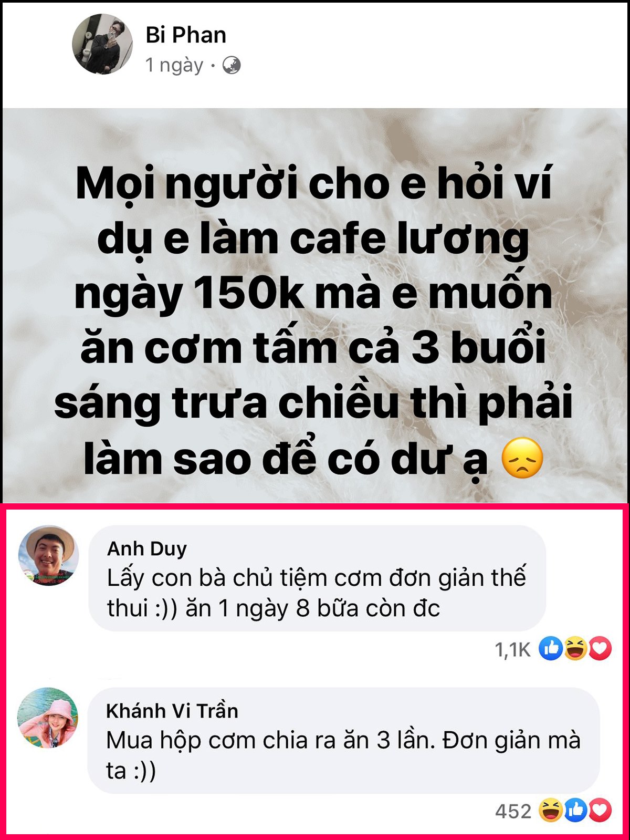Click Khánh Vi Trần's comment text bubble
The height and width of the screenshot is (840, 630).
click(x=343, y=741)
